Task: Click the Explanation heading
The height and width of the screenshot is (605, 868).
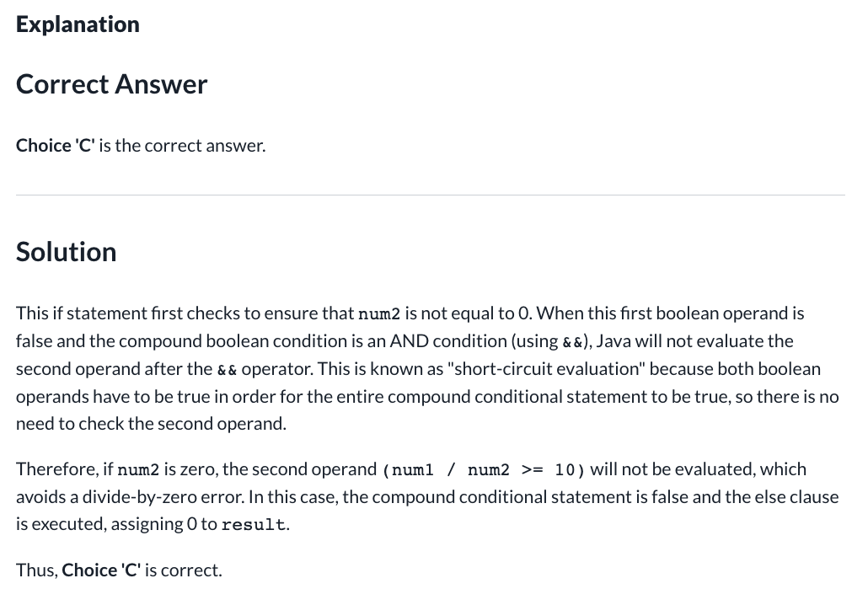Action: coord(78,25)
